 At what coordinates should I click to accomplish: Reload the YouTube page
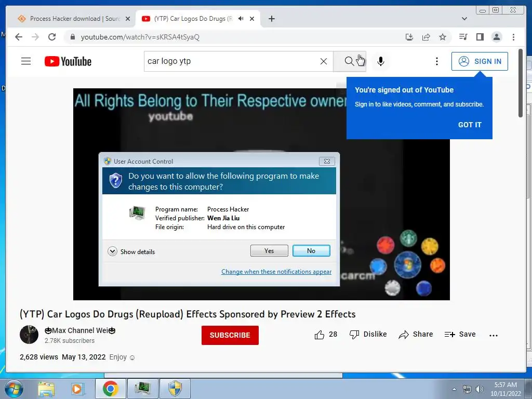[52, 37]
